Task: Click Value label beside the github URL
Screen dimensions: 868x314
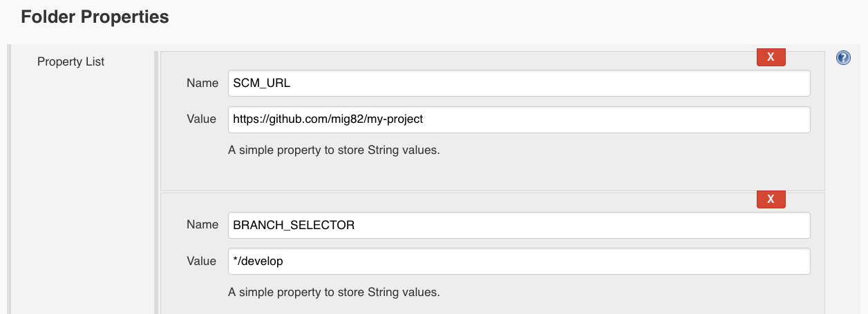Action: (202, 119)
